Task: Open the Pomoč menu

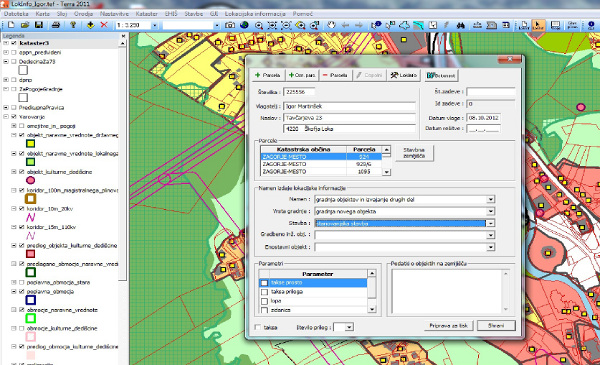Action: click(x=303, y=14)
